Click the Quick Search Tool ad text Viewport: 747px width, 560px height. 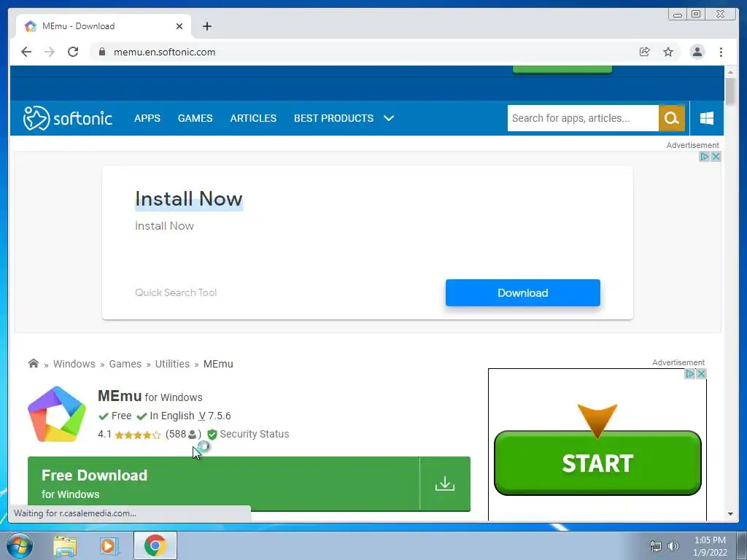176,293
